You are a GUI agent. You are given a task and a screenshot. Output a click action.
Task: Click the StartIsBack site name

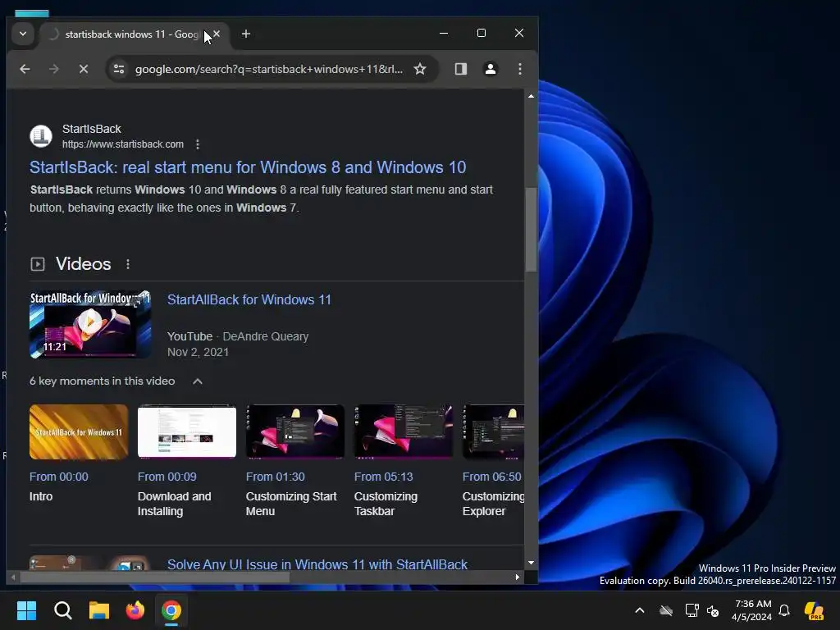(92, 129)
